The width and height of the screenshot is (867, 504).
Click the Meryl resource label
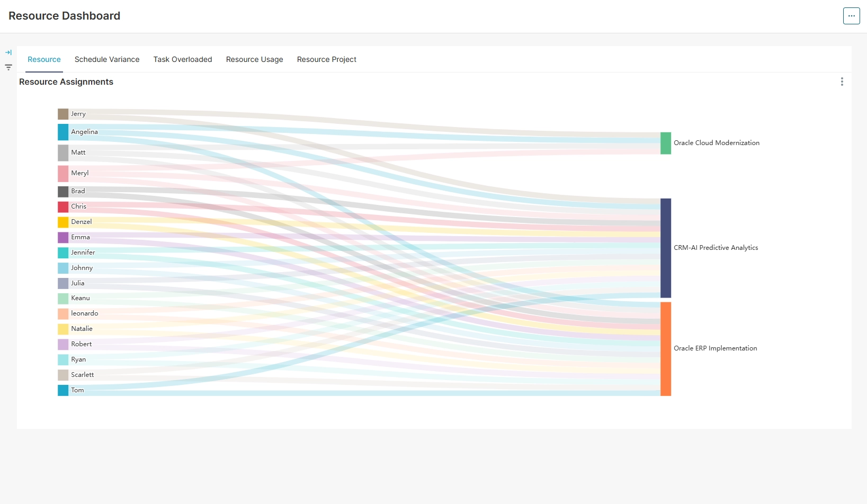point(80,173)
